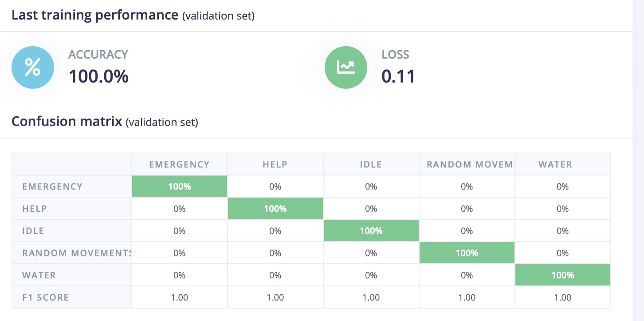Click the green Emergency-Emergency 100% cell
The image size is (644, 321).
click(180, 186)
